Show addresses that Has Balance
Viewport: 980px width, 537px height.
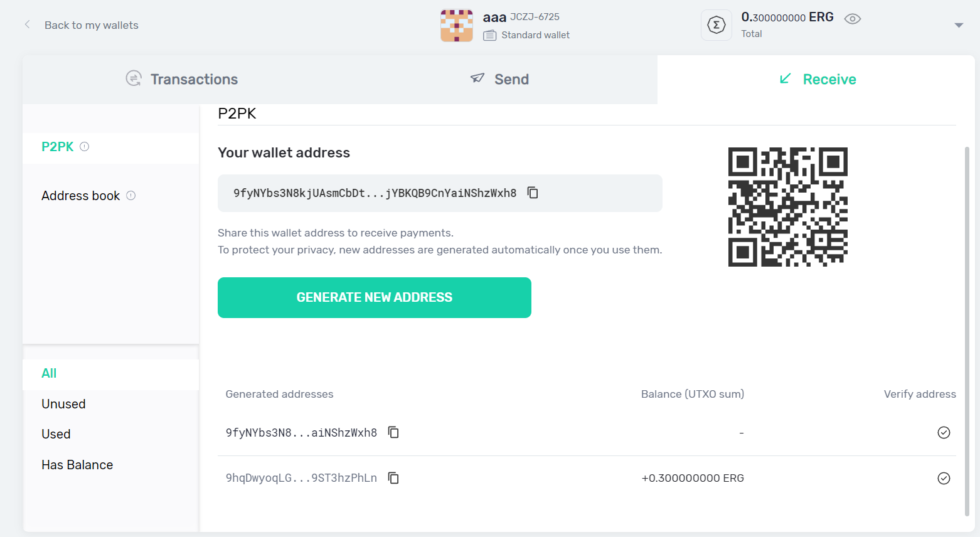coord(77,465)
